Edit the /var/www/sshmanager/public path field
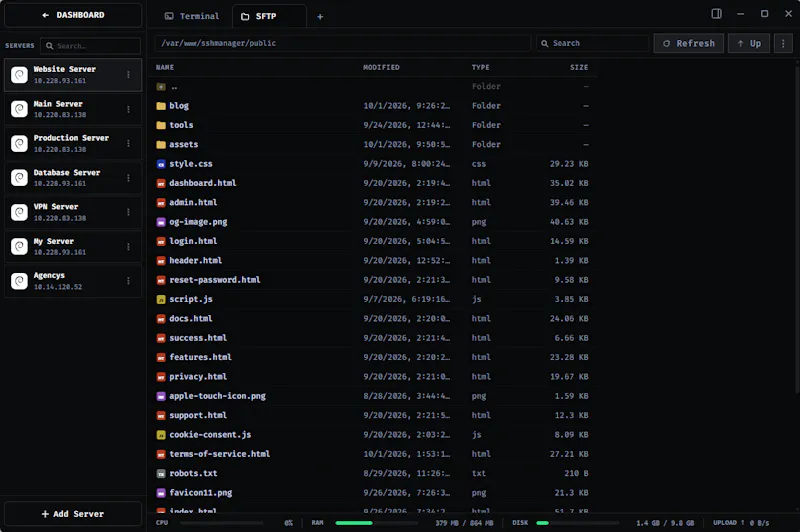Image resolution: width=800 pixels, height=532 pixels. tap(342, 43)
